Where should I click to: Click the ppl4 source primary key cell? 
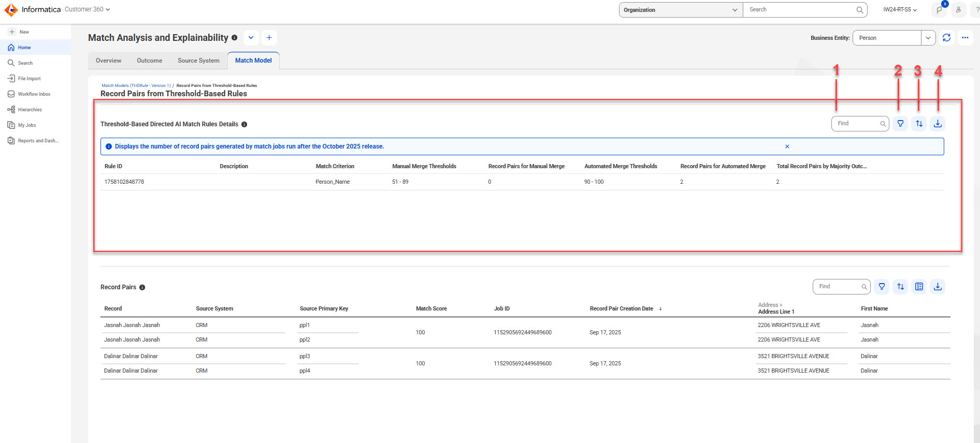pyautogui.click(x=305, y=371)
